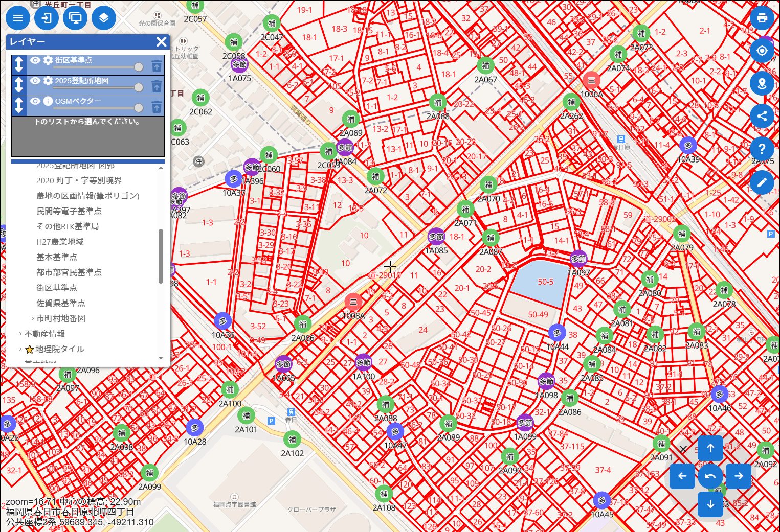
Task: Open the question mark help button
Action: click(x=762, y=149)
